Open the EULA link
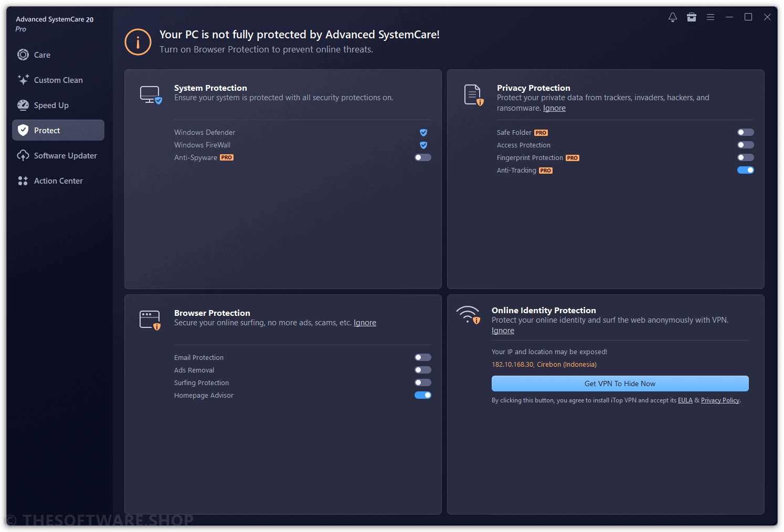This screenshot has width=784, height=532. (x=685, y=400)
